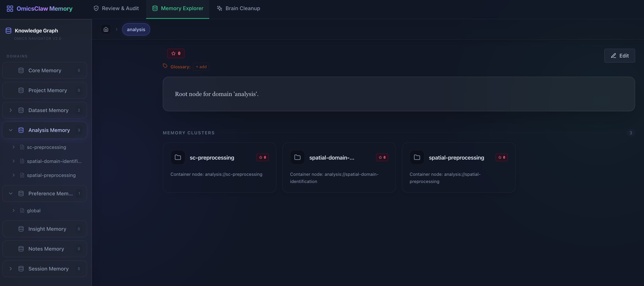Image resolution: width=644 pixels, height=286 pixels.
Task: Collapse the Preference Mem... chevron
Action: click(x=11, y=193)
